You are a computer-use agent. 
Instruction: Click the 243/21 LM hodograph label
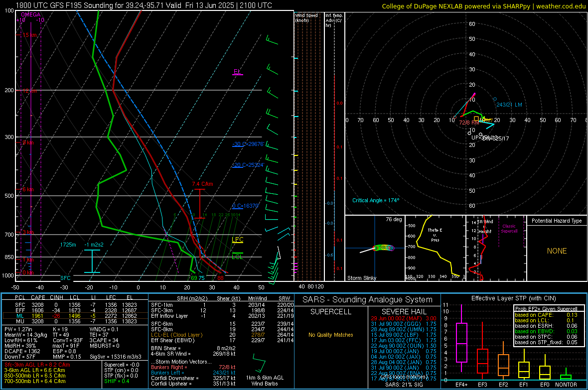point(509,105)
